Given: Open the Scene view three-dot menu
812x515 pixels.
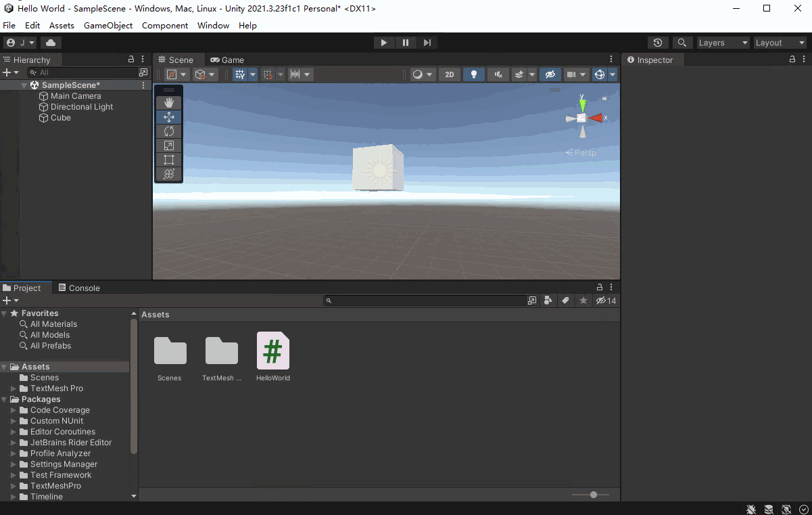Looking at the screenshot, I should coord(611,60).
